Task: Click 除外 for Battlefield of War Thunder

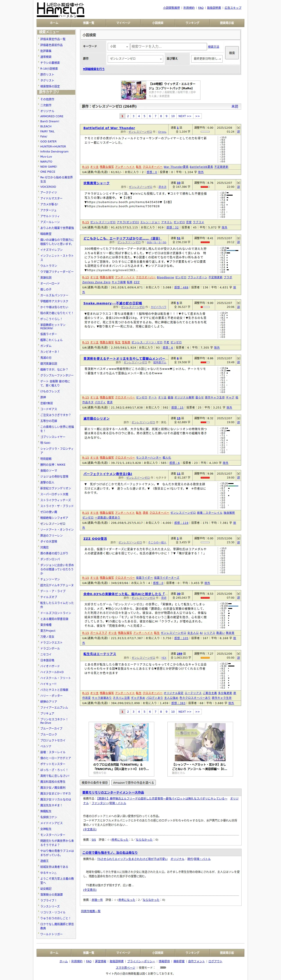Action: 201,172
